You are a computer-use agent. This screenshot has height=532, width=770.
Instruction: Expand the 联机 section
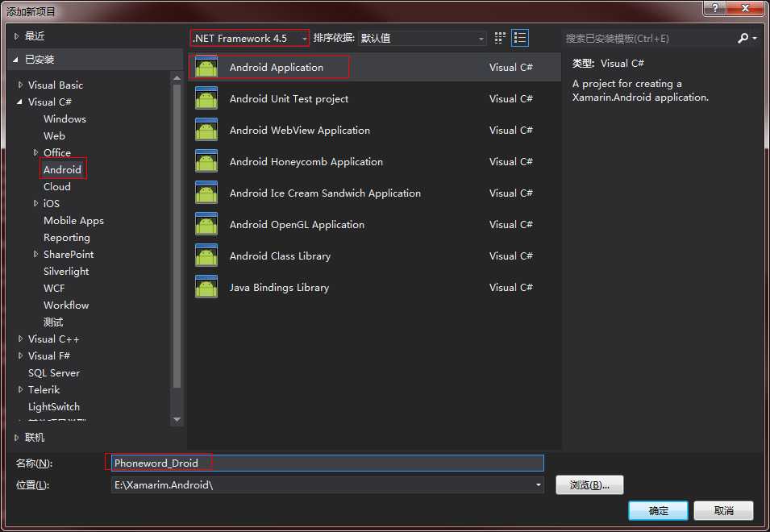(16, 437)
